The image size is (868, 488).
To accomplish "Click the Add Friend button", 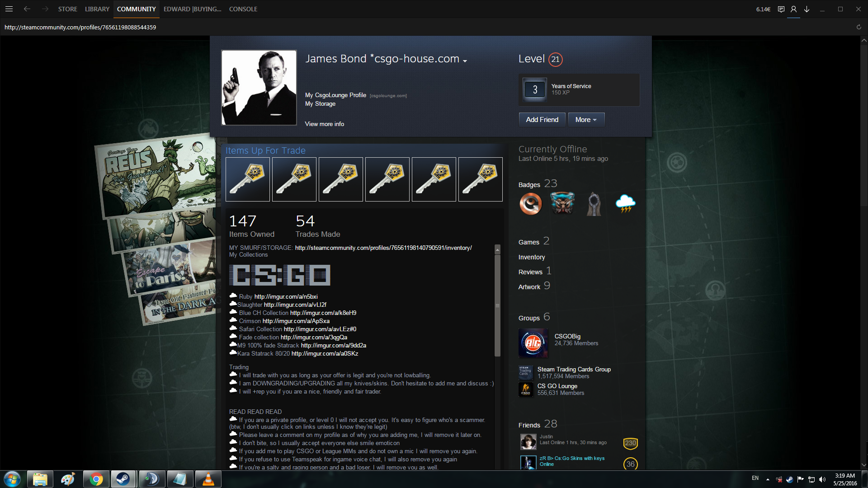I will pos(542,120).
